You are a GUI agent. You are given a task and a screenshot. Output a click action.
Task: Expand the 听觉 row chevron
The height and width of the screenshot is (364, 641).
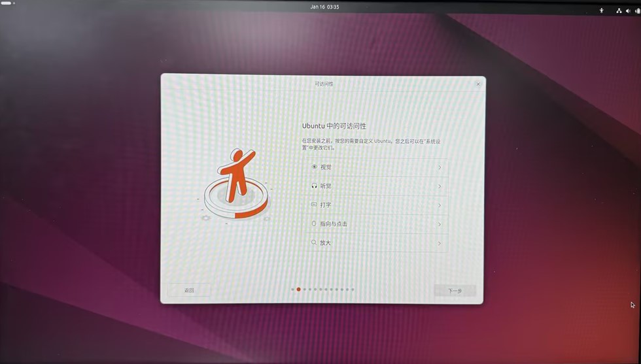(440, 186)
